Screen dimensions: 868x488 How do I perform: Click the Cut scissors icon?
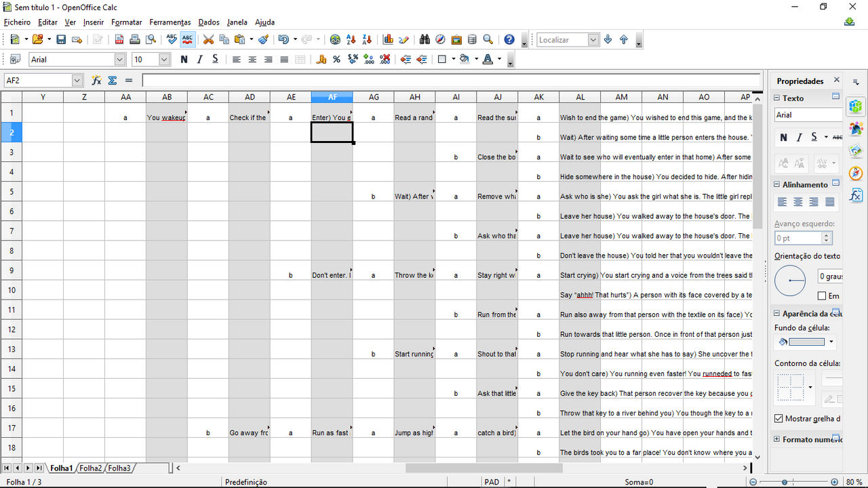(x=208, y=39)
